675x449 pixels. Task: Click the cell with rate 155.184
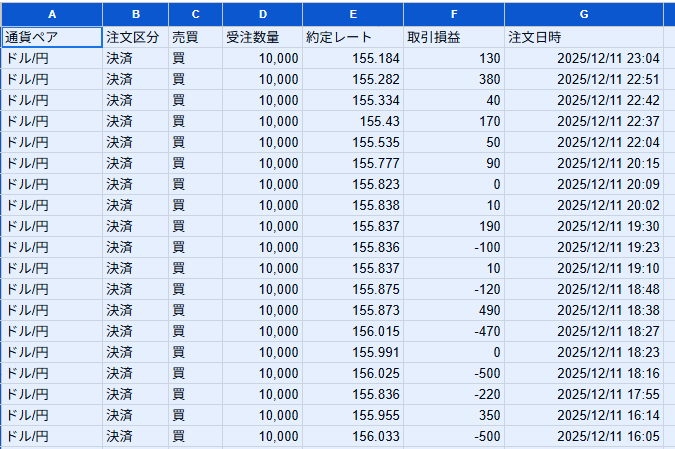353,58
